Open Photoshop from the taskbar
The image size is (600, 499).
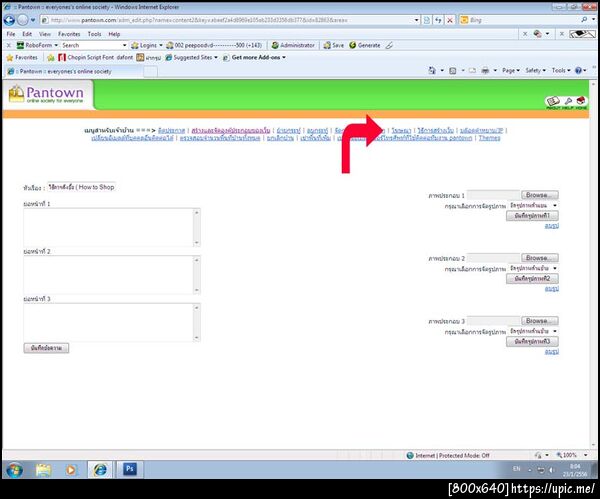(129, 469)
